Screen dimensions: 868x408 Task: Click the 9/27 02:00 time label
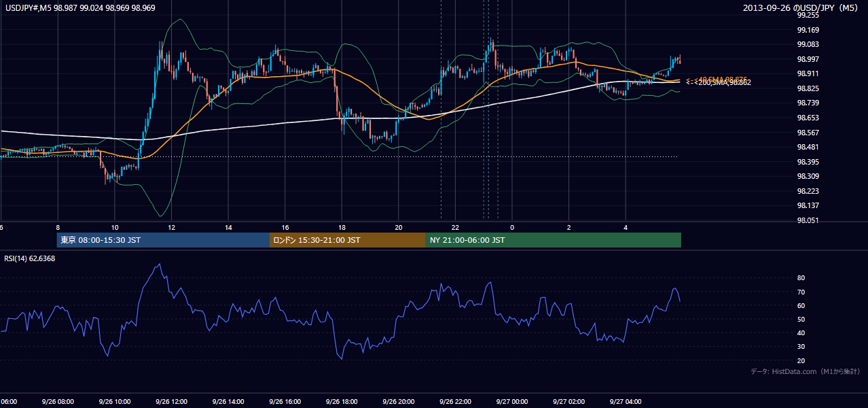[x=569, y=402]
